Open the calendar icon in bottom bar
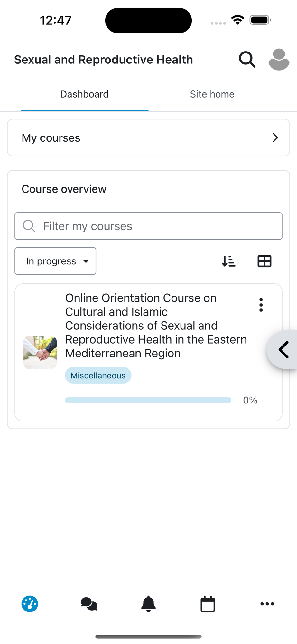 [x=208, y=604]
